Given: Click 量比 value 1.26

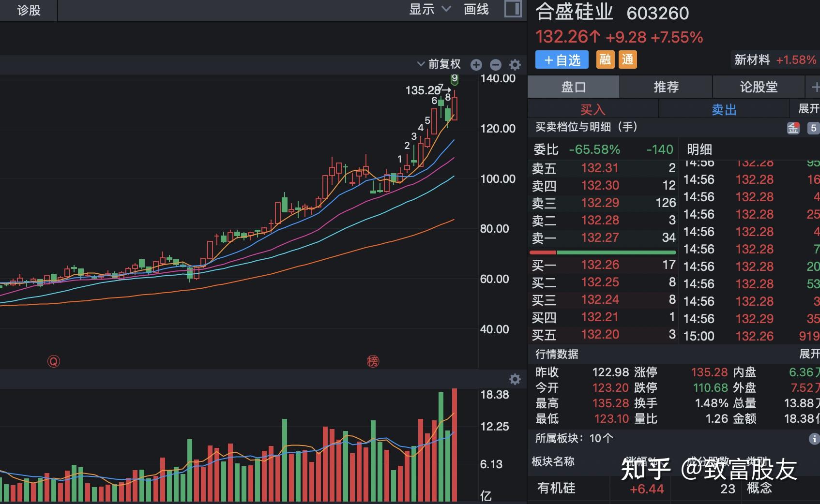Looking at the screenshot, I should tap(717, 418).
